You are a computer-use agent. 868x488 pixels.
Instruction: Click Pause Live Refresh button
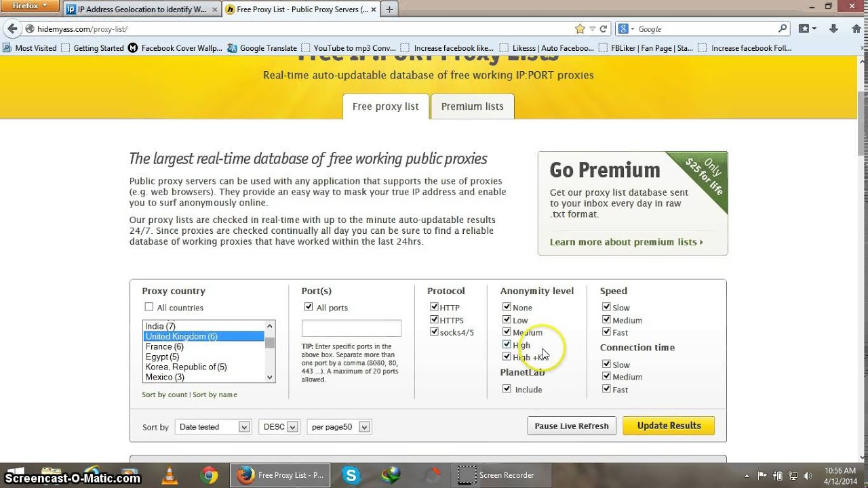tap(572, 426)
